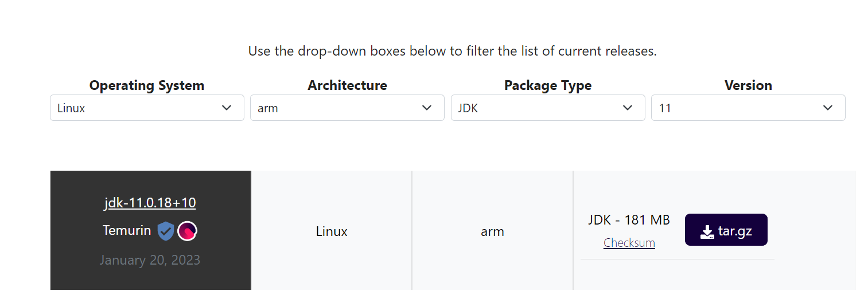
Task: Open the Architecture dropdown showing arm
Action: click(347, 108)
